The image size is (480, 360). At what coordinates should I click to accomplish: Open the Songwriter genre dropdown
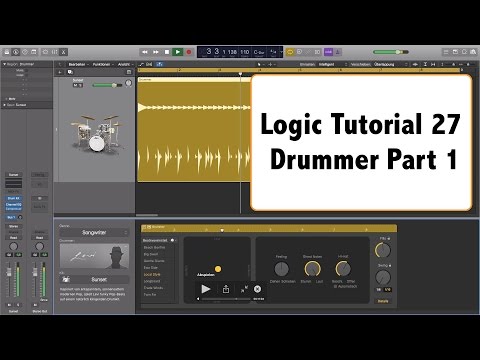click(94, 233)
